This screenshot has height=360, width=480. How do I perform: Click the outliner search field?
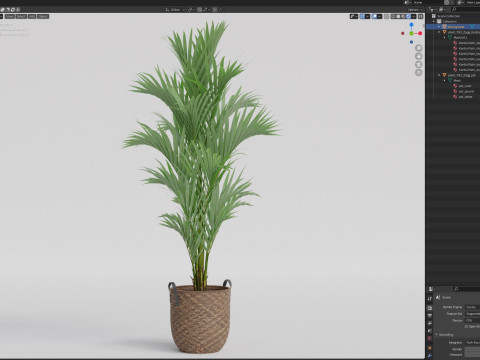point(465,10)
